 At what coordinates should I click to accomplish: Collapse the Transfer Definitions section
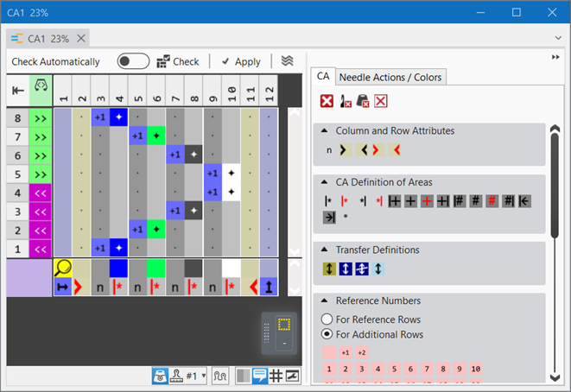pyautogui.click(x=324, y=250)
